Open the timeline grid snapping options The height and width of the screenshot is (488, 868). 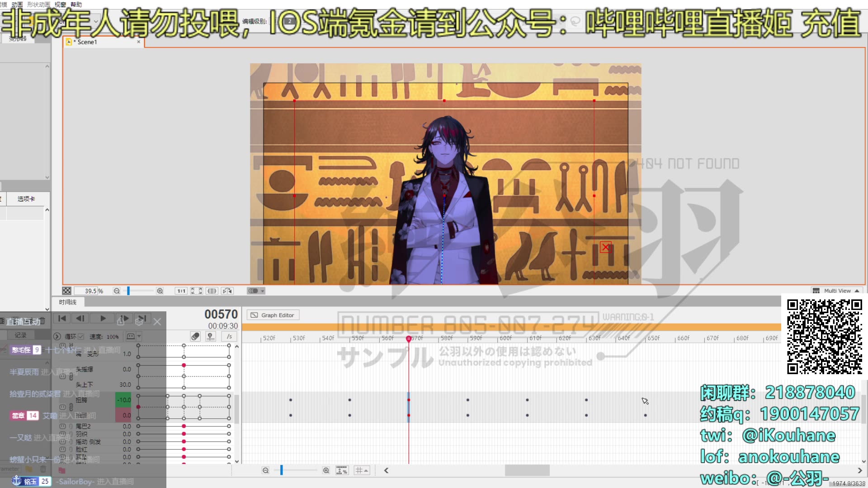point(362,470)
